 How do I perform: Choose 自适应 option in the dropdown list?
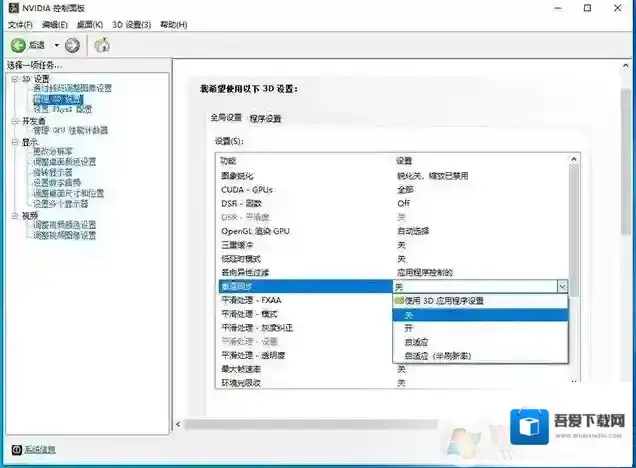[480, 342]
